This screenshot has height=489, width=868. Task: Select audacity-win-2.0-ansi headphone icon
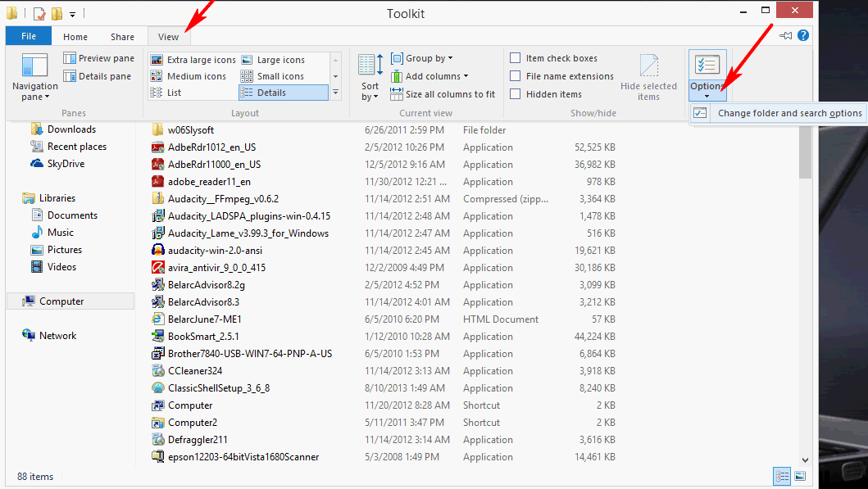point(157,250)
